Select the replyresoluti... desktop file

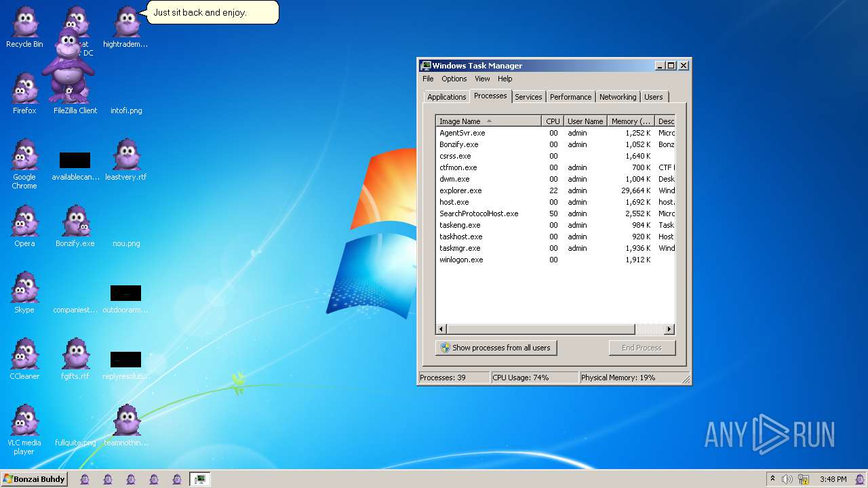pyautogui.click(x=125, y=367)
